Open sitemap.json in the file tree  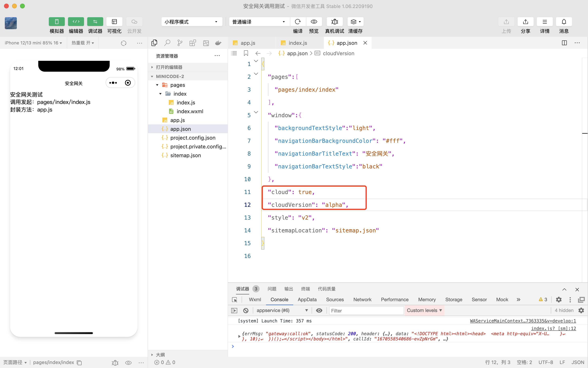tap(185, 155)
